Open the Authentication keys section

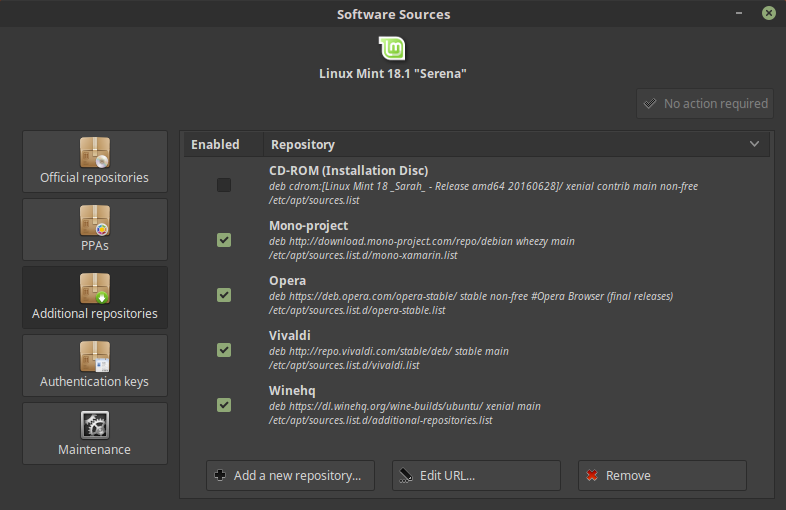[95, 366]
